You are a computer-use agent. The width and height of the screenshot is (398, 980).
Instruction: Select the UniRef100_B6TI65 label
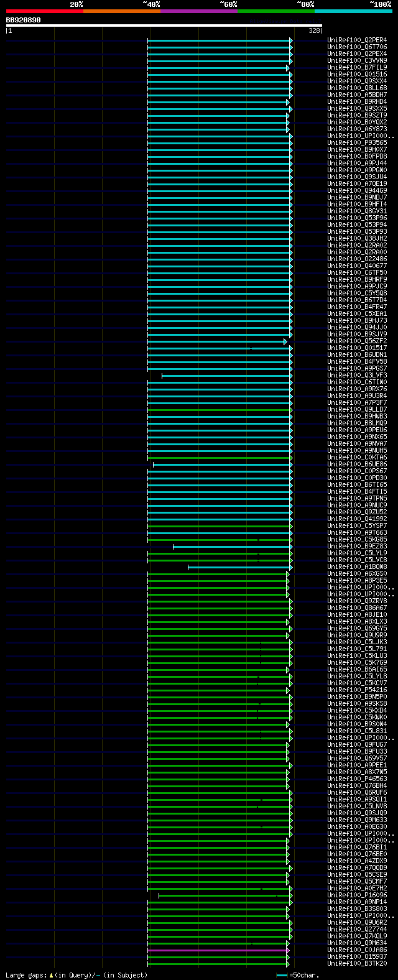coord(357,485)
